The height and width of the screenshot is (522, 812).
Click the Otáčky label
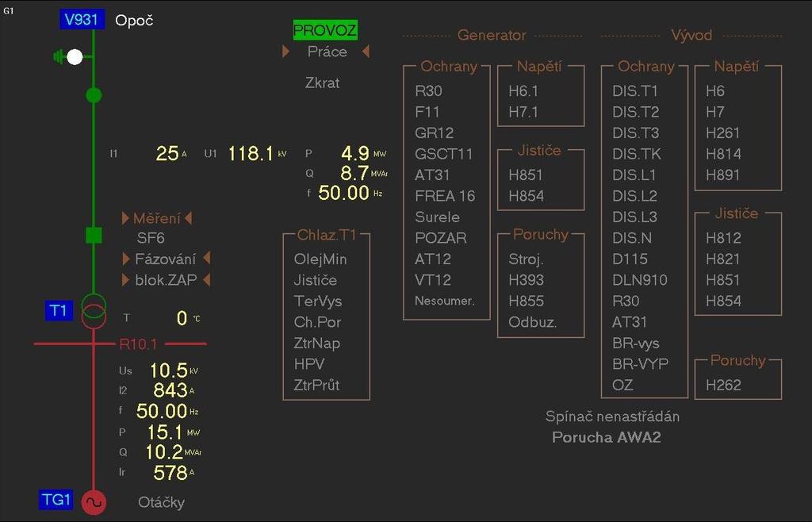[x=161, y=502]
